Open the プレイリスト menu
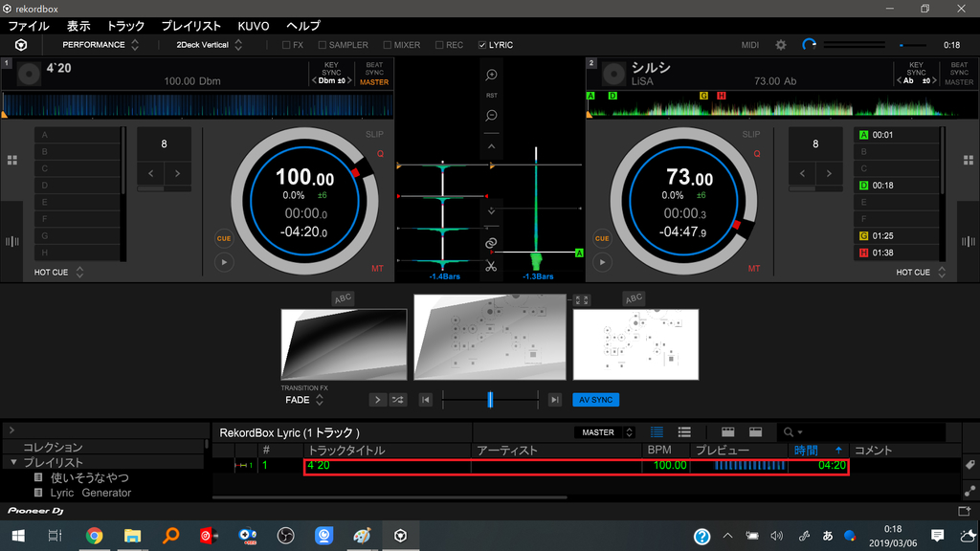The image size is (980, 551). [190, 26]
